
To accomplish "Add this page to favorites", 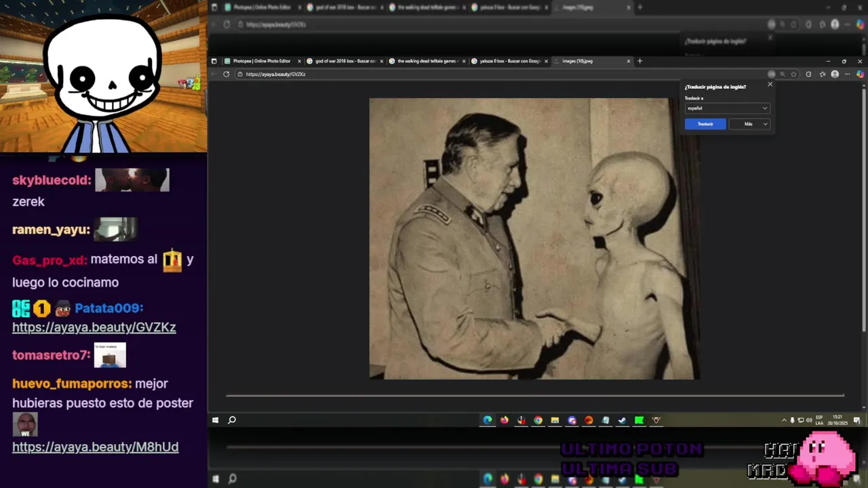I will [794, 74].
